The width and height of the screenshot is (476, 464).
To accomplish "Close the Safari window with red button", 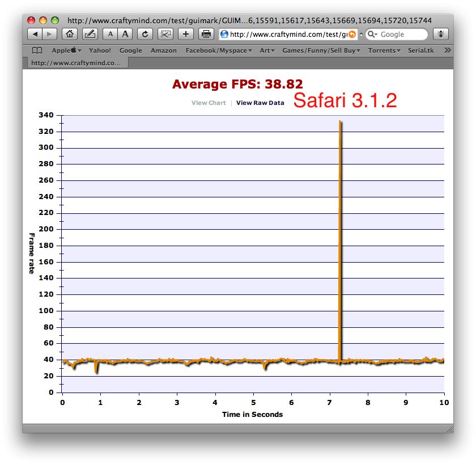I will tap(31, 20).
